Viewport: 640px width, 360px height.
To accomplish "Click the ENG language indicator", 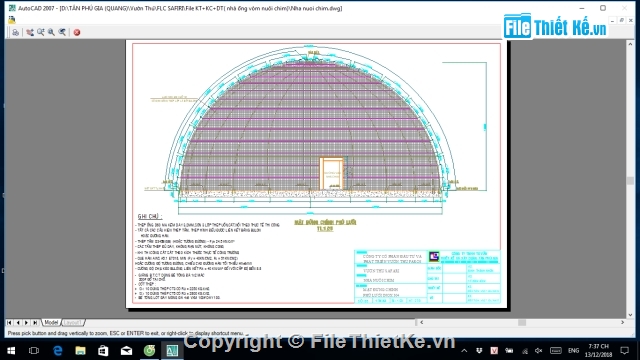I will (x=573, y=351).
